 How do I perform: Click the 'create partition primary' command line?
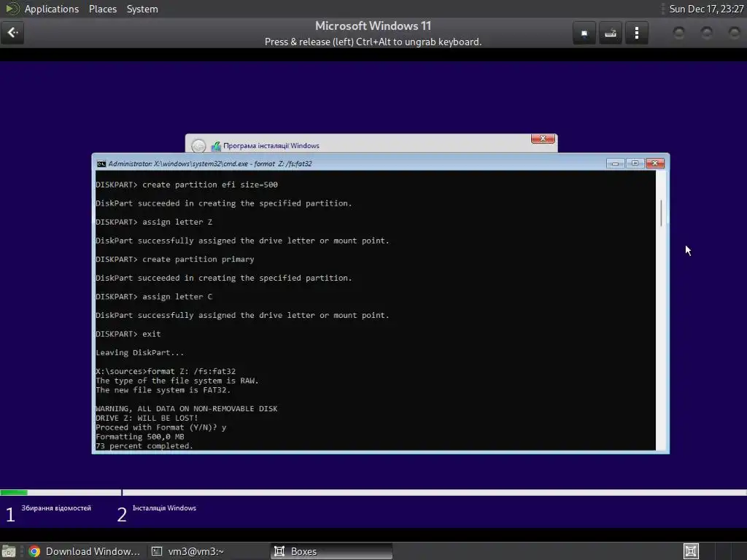(x=175, y=260)
